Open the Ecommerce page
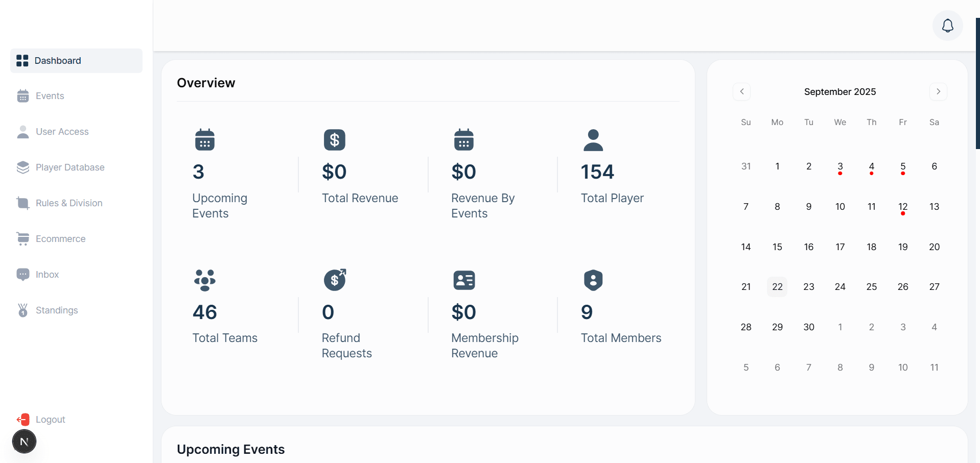This screenshot has width=980, height=463. tap(60, 239)
